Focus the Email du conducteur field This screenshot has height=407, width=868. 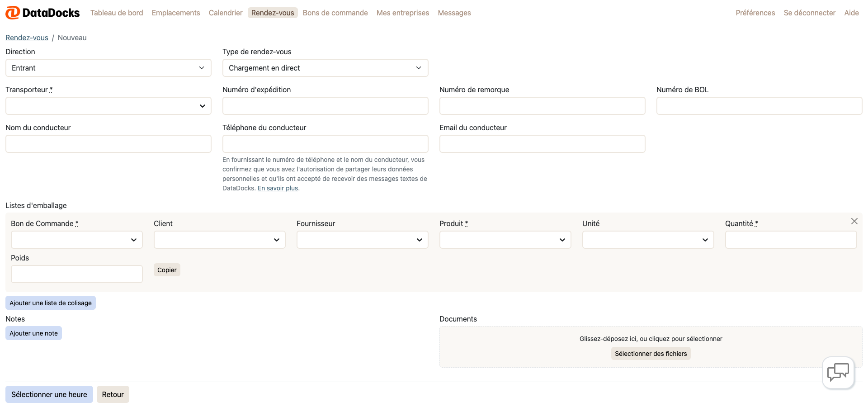pos(542,144)
